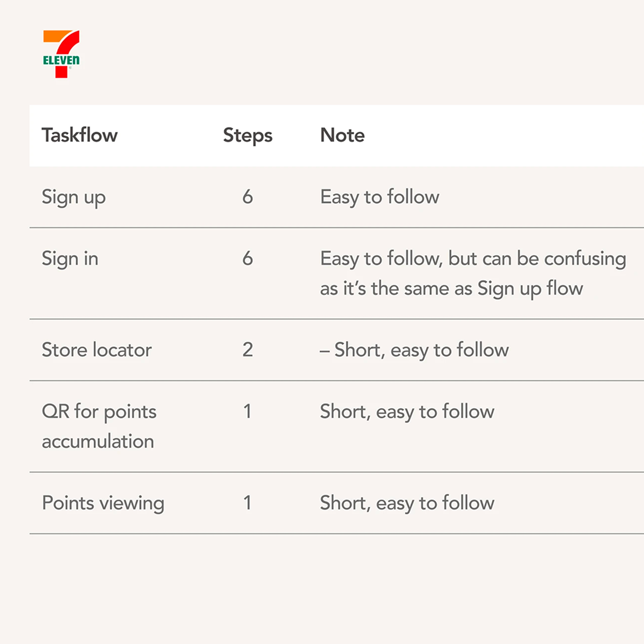The image size is (644, 644).
Task: Select the Store locator note text
Action: [x=414, y=351]
